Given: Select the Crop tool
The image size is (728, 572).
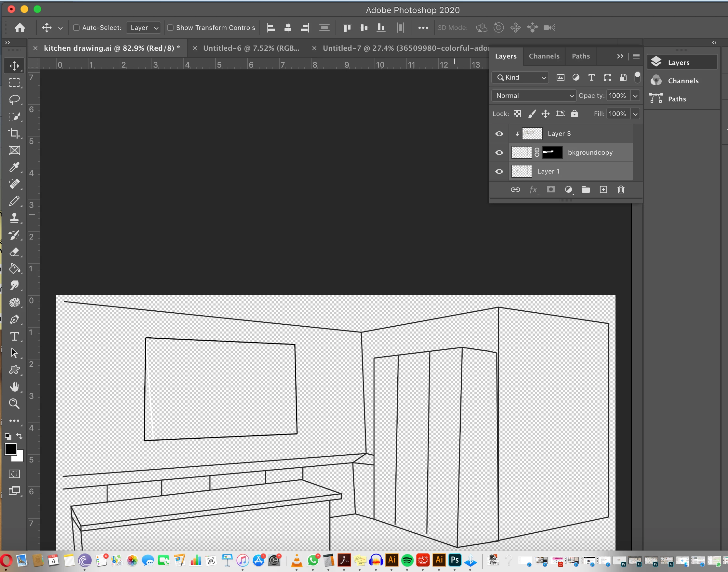Looking at the screenshot, I should (14, 133).
